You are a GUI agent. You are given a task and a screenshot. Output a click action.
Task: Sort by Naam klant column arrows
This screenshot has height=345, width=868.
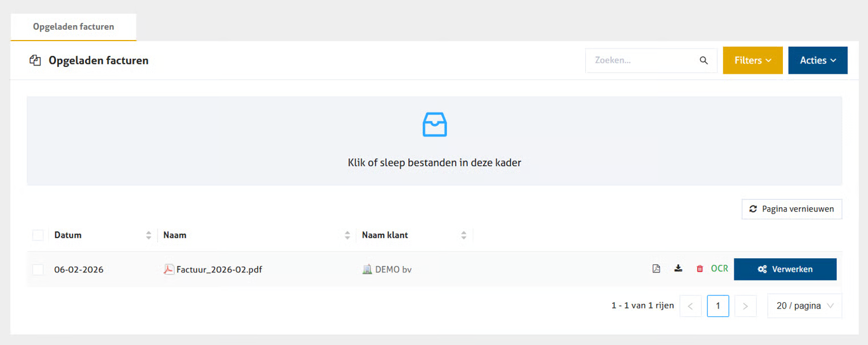coord(464,235)
